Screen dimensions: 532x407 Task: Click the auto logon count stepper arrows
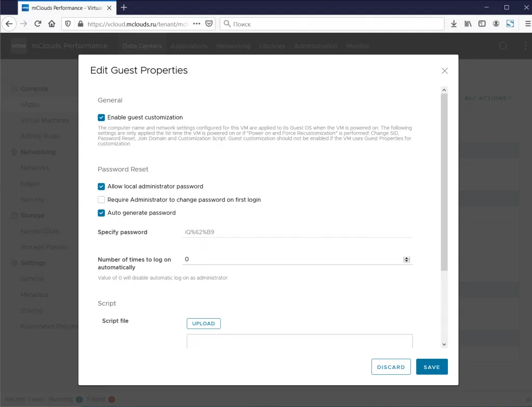point(406,259)
